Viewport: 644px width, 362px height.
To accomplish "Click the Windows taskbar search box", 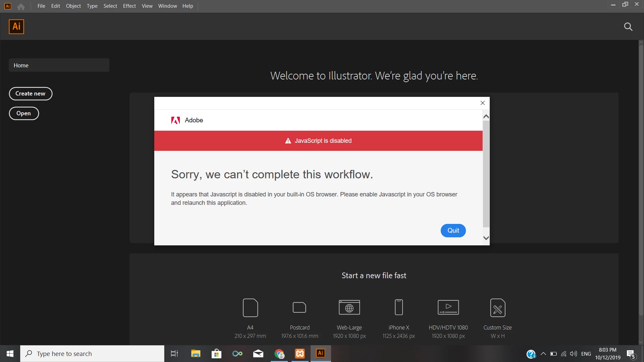I will (x=92, y=354).
